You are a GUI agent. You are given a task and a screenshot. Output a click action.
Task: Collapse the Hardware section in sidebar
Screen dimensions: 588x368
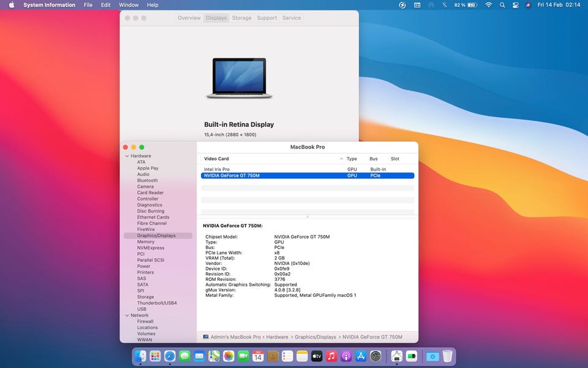[x=127, y=156]
